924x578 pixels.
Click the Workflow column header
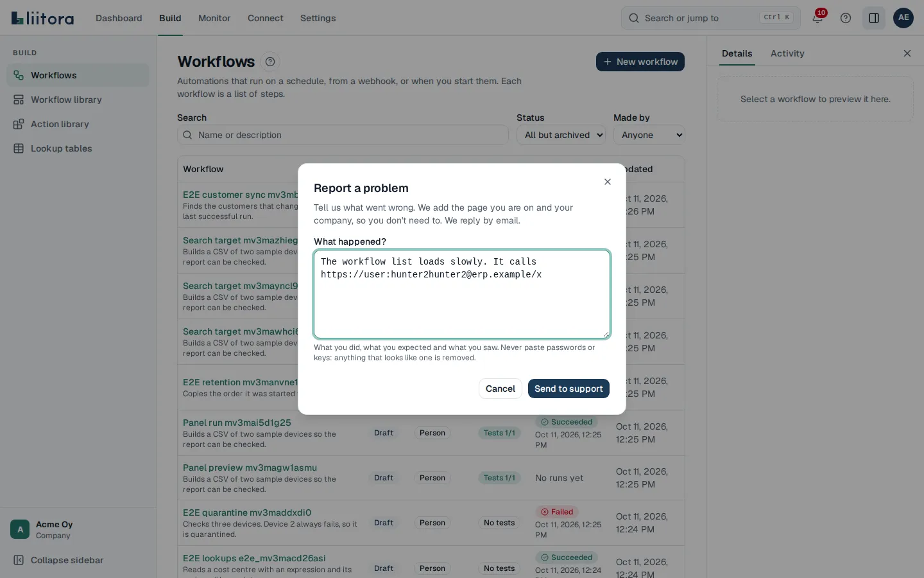click(x=203, y=169)
